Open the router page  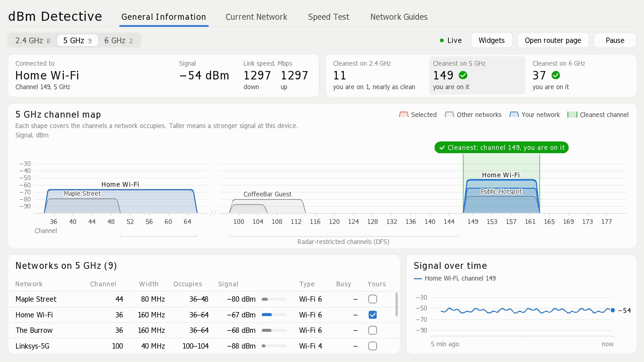[553, 40]
